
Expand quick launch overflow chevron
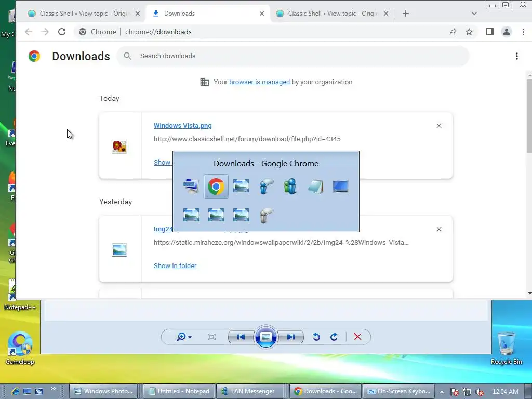coord(54,389)
